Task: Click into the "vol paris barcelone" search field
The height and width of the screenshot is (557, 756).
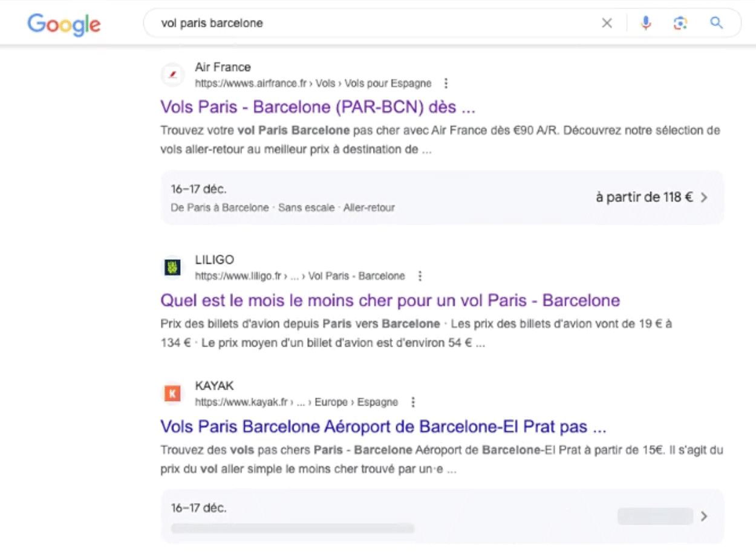Action: [363, 24]
